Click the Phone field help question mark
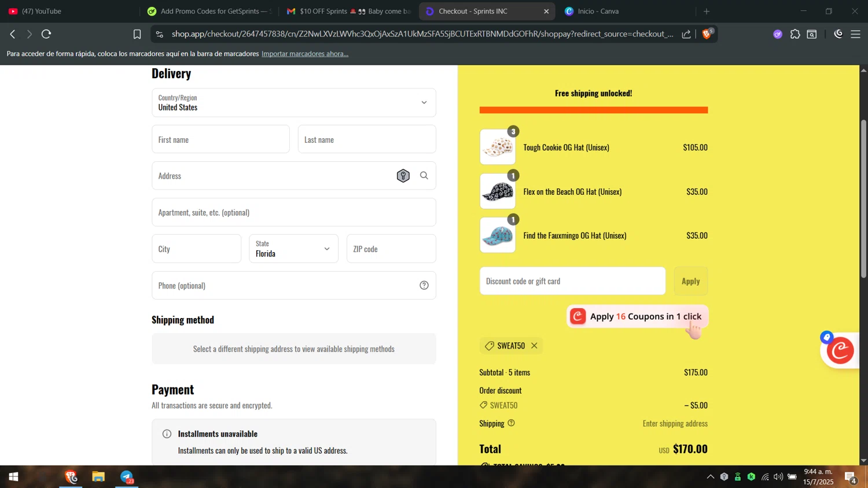This screenshot has width=868, height=488. [x=424, y=285]
